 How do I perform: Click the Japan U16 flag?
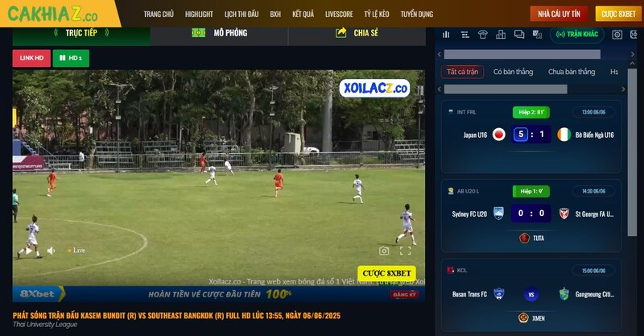tap(498, 135)
